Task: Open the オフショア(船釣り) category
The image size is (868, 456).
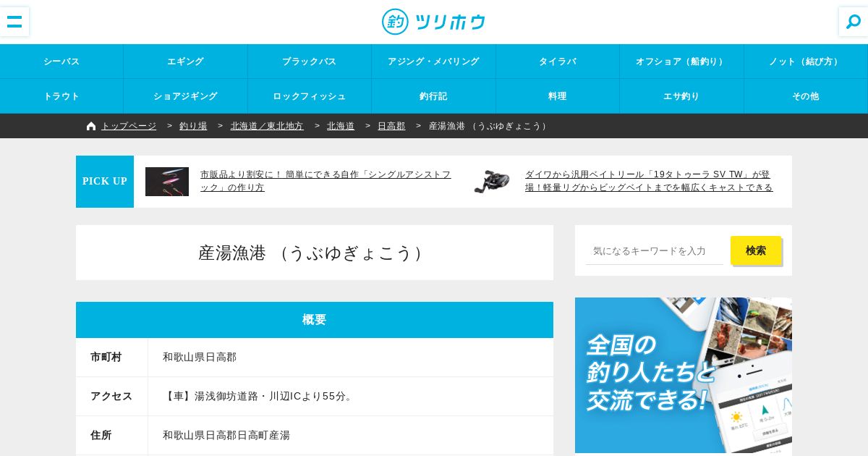Action: 682,62
